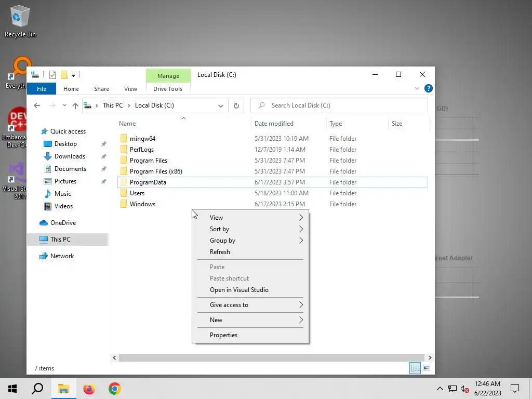Screen dimensions: 532x399
Task: Launch Google Chrome from the taskbar
Action: [115, 389]
